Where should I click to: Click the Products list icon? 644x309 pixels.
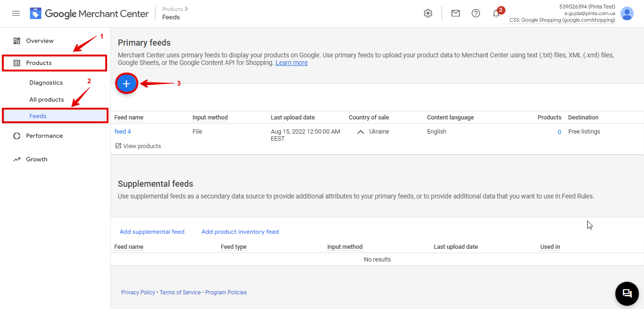(17, 63)
